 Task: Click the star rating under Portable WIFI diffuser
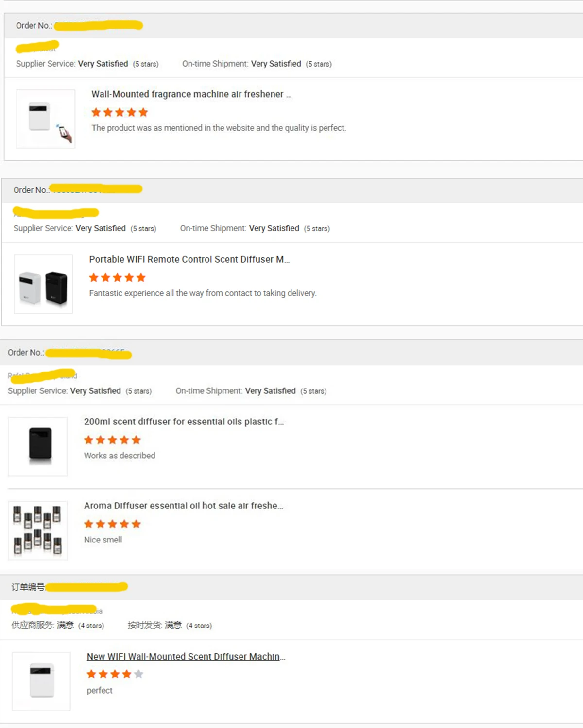pos(117,278)
